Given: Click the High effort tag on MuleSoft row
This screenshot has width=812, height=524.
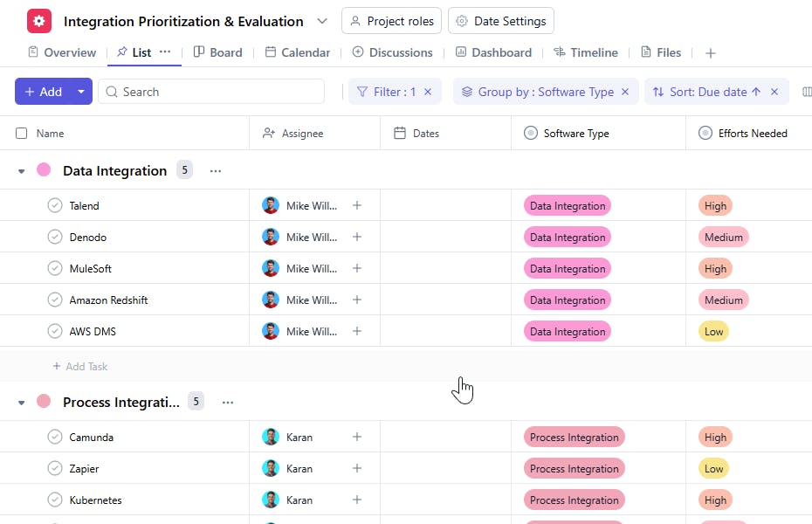Looking at the screenshot, I should tap(715, 269).
